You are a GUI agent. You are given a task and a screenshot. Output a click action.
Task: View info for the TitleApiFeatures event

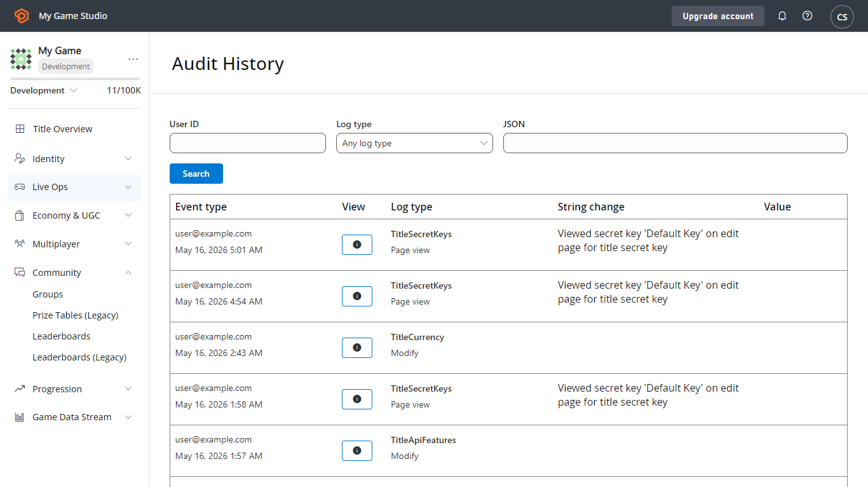pos(357,451)
